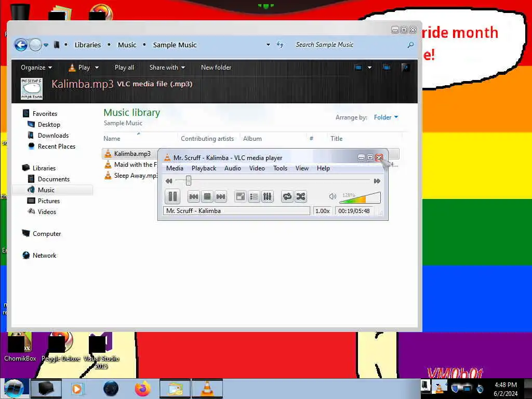This screenshot has width=532, height=399.
Task: Skip to next track in VLC
Action: (x=220, y=196)
